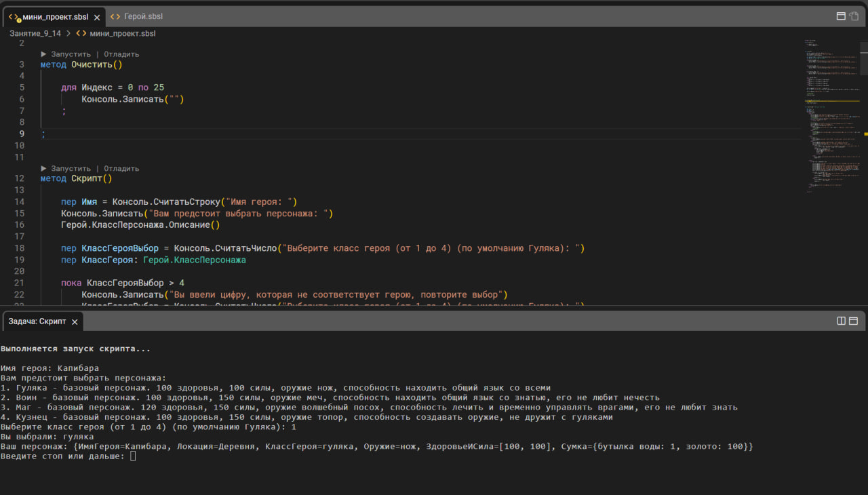
Task: Click the 'метод Очистить()' declaration
Action: point(81,65)
